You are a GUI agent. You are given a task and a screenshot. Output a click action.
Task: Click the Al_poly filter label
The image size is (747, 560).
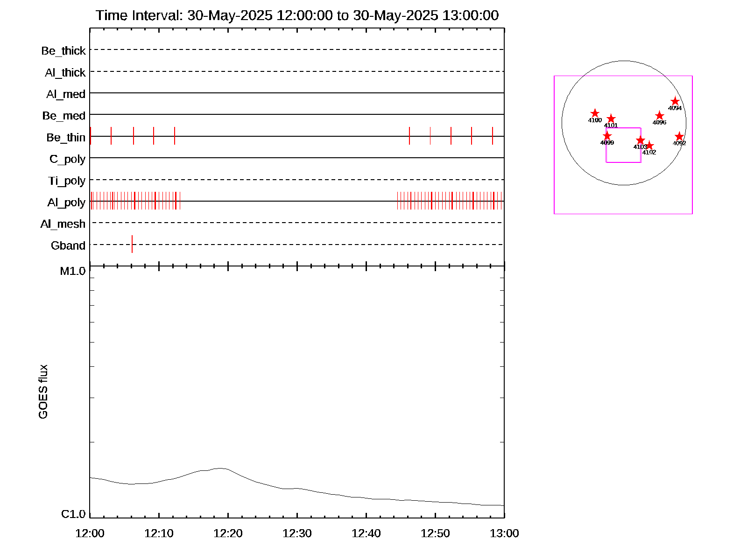[66, 203]
